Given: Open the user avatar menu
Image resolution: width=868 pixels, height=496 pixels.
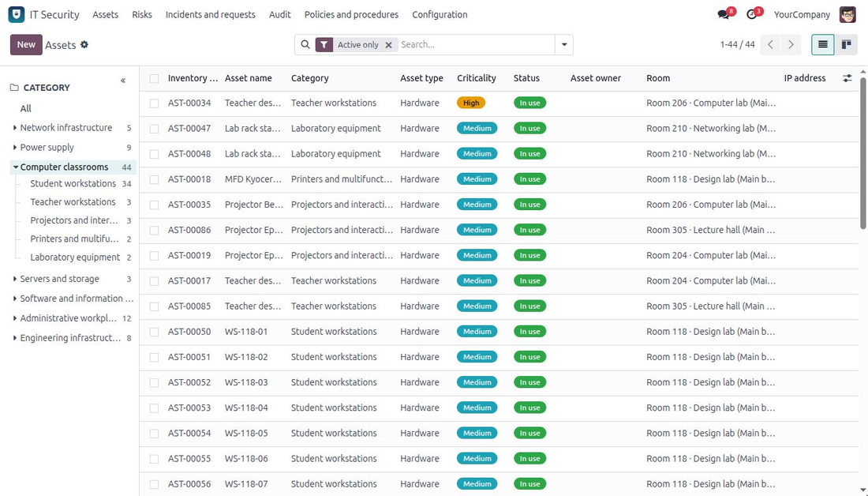Looking at the screenshot, I should (x=847, y=14).
